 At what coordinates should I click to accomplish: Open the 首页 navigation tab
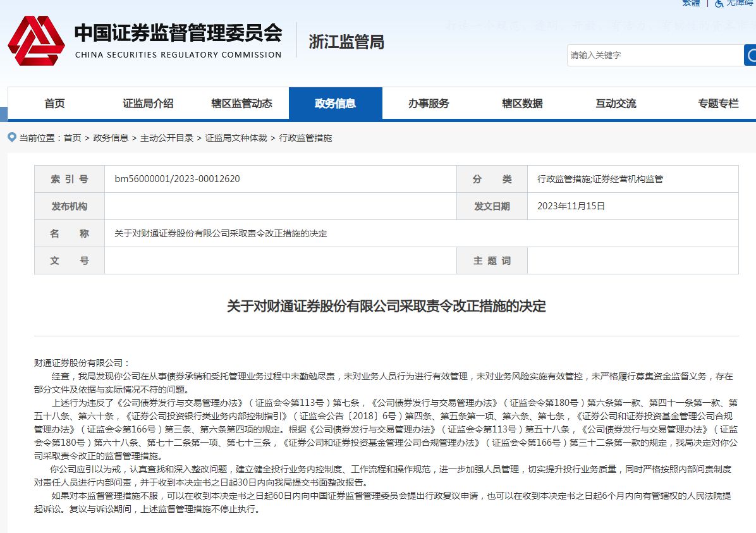click(x=54, y=103)
